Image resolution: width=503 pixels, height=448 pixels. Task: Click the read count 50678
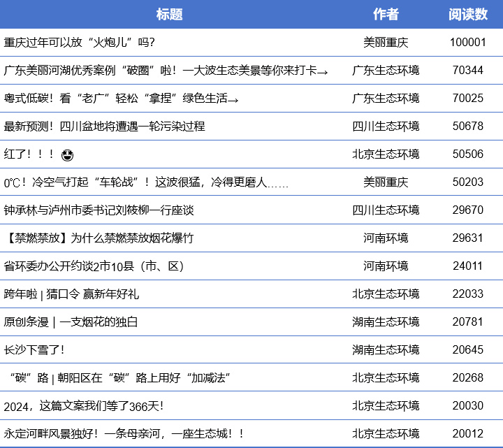point(468,126)
